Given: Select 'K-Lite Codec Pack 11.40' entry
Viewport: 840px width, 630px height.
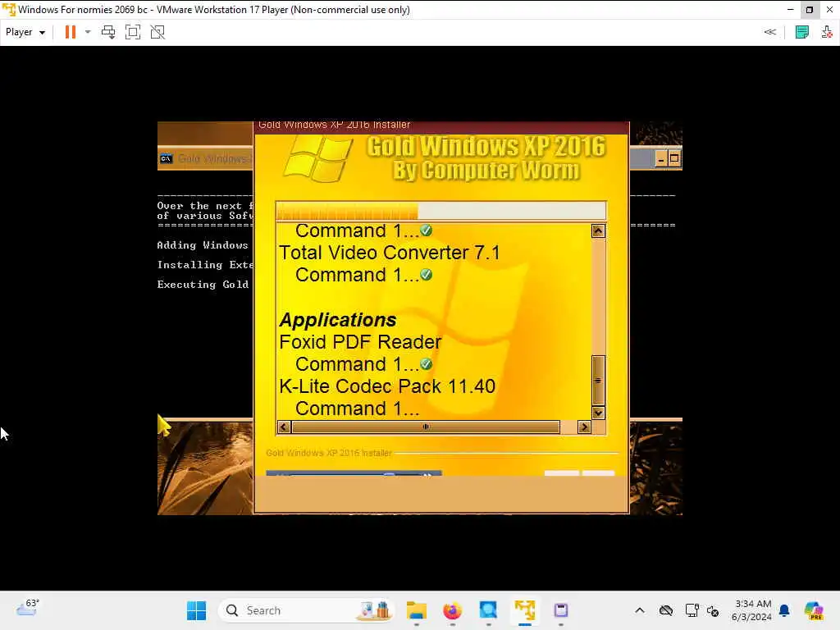Looking at the screenshot, I should coord(387,386).
